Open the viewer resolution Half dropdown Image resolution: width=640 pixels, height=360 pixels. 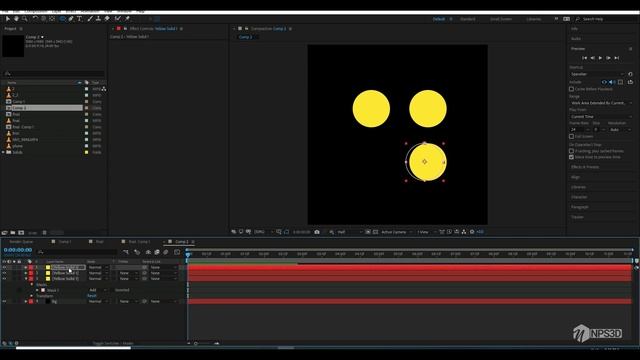click(350, 232)
